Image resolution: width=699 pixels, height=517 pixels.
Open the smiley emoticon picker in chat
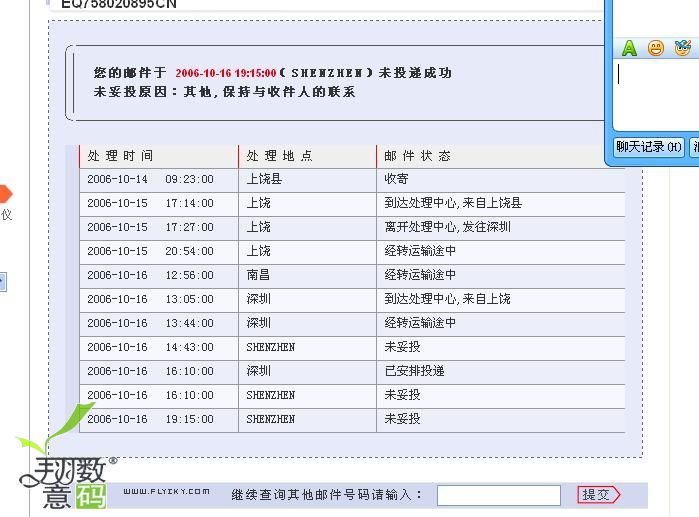click(656, 48)
